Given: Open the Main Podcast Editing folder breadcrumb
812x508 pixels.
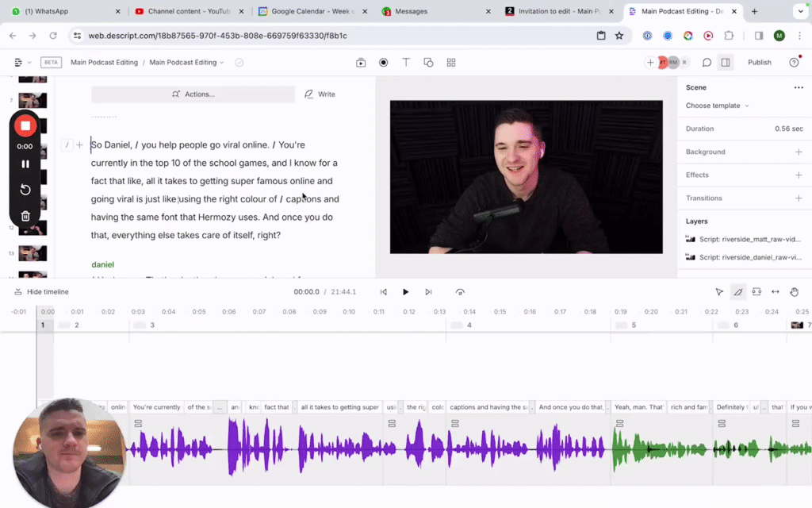Looking at the screenshot, I should click(x=104, y=62).
